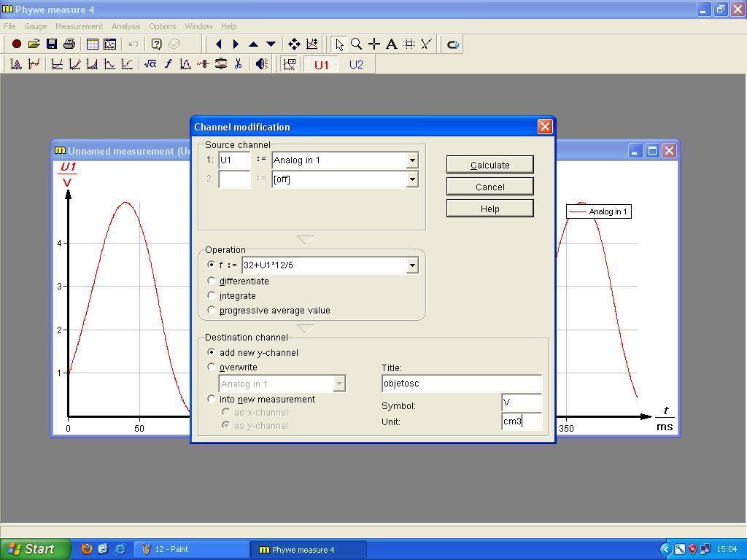Select the text label 'A' tool
The image size is (747, 560).
[391, 44]
